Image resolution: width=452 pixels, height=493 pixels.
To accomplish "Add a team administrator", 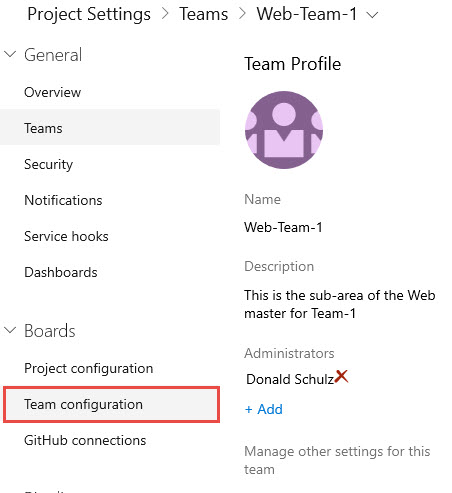I will pyautogui.click(x=263, y=409).
